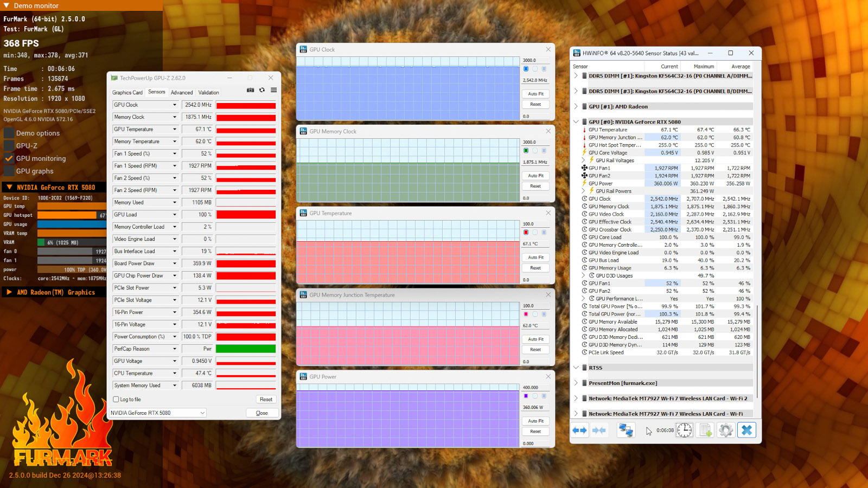Click the GPU-Z Reset button
Screen dimensions: 868x488
[x=266, y=400]
